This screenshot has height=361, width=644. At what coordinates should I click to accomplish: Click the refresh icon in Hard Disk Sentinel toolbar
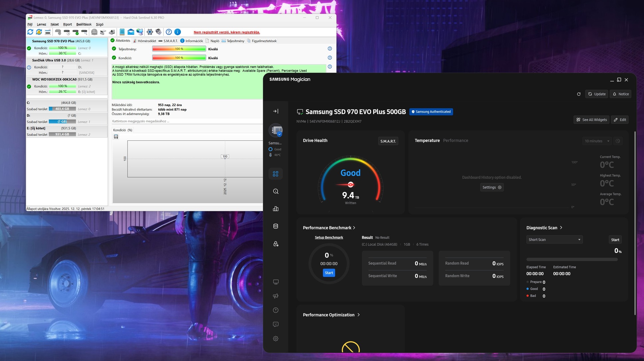(30, 32)
